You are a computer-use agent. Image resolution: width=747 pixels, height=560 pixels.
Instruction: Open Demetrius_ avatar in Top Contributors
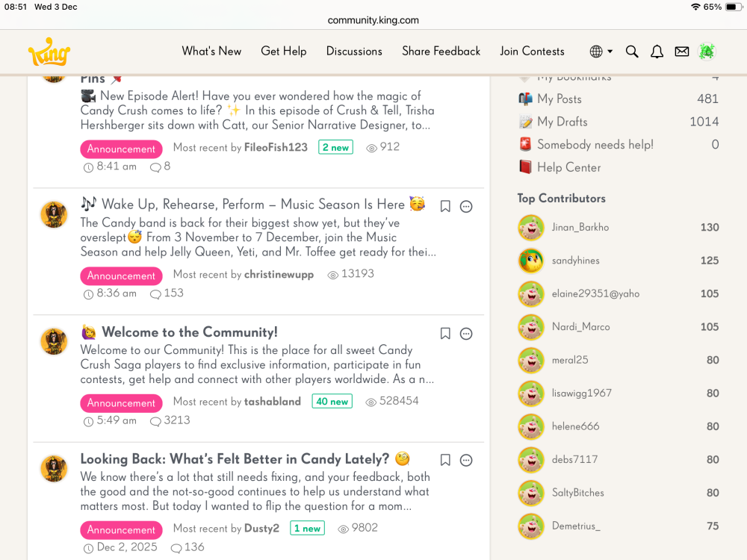pyautogui.click(x=530, y=526)
